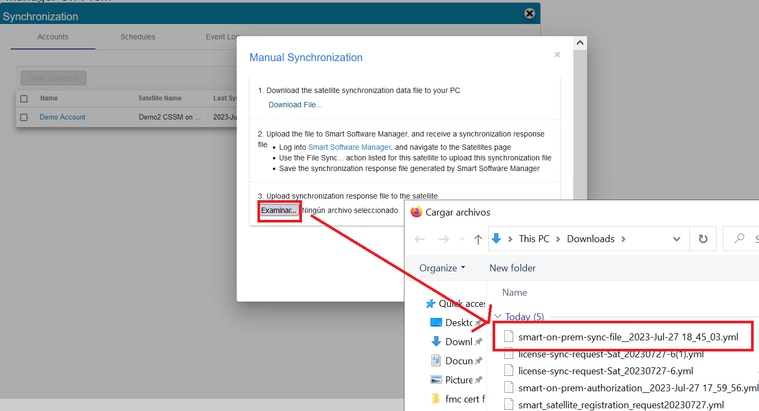Viewport: 759px width, 411px height.
Task: Sort by the Satellite Name column header
Action: [x=160, y=98]
